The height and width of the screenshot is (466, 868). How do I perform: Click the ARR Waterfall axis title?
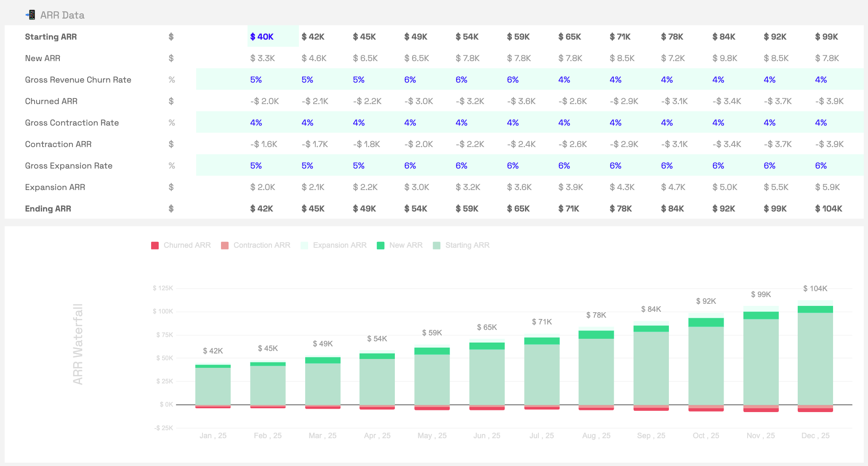(78, 344)
